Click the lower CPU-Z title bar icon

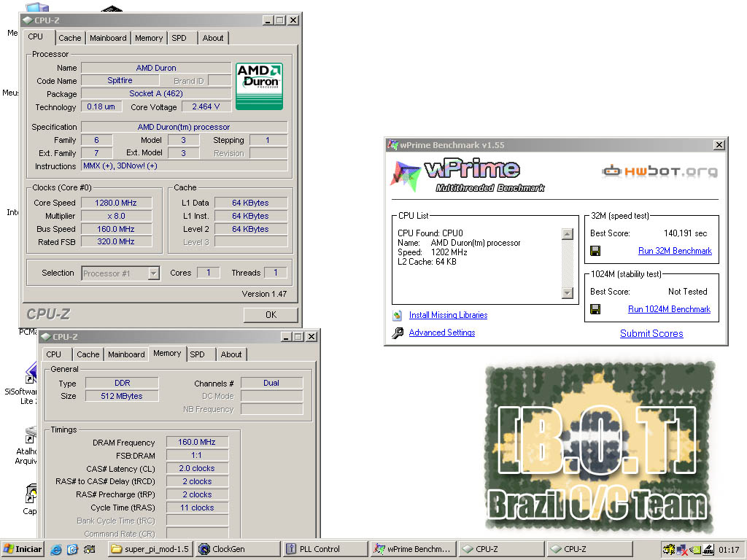click(x=46, y=337)
